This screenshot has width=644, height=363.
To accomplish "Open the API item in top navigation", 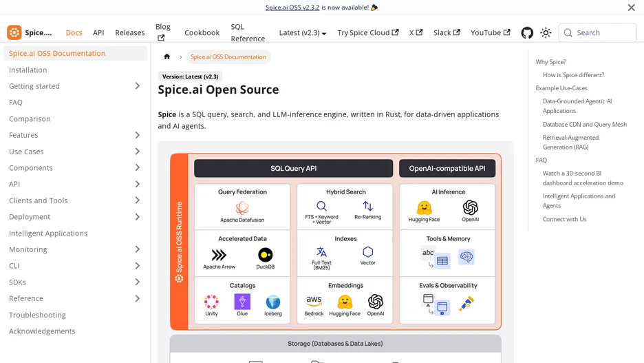I will [98, 33].
